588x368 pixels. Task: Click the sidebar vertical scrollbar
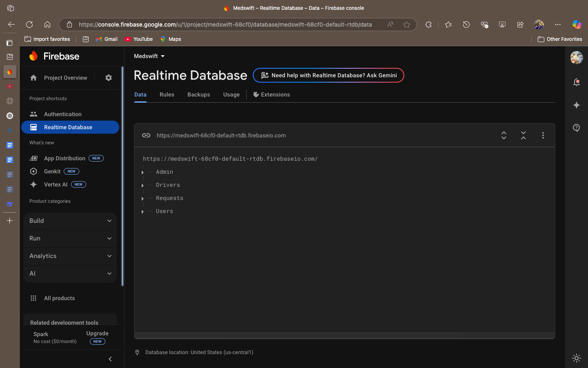tap(122, 176)
